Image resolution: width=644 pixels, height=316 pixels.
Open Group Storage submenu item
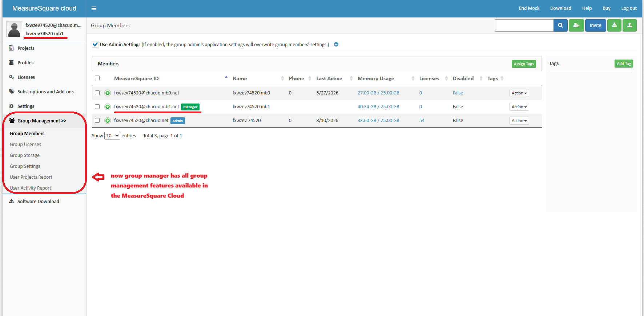(25, 155)
